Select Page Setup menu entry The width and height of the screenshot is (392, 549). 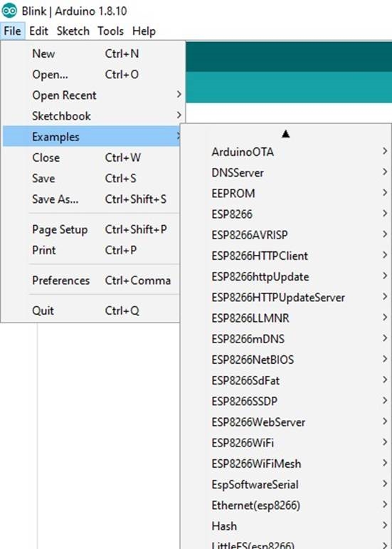point(93,230)
